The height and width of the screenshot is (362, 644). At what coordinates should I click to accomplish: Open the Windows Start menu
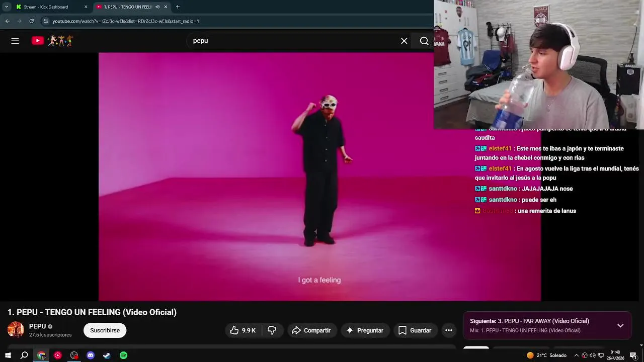pos(8,355)
